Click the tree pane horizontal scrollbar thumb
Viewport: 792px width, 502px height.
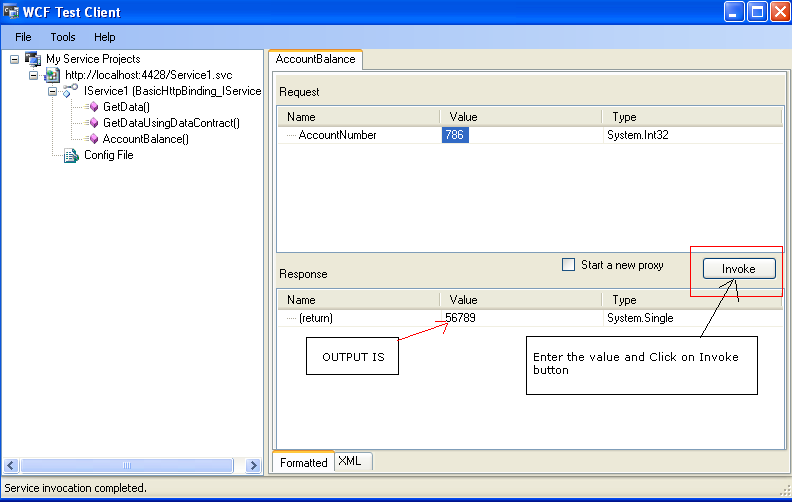point(127,465)
